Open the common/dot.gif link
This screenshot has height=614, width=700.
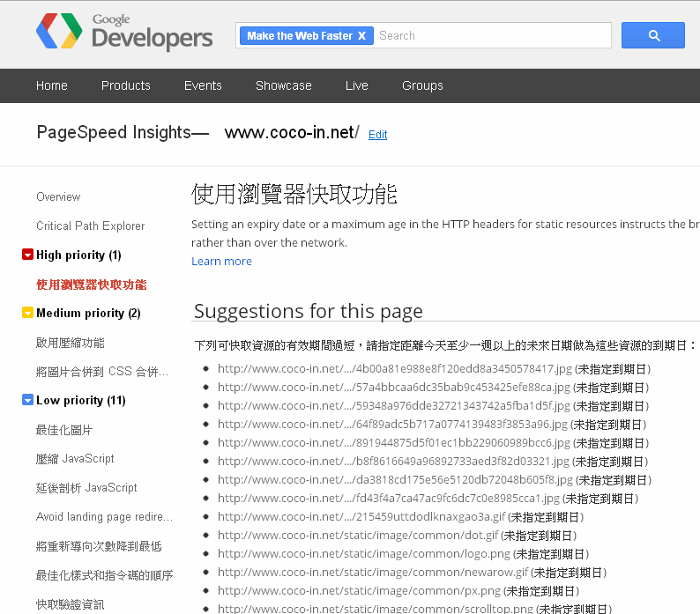358,536
